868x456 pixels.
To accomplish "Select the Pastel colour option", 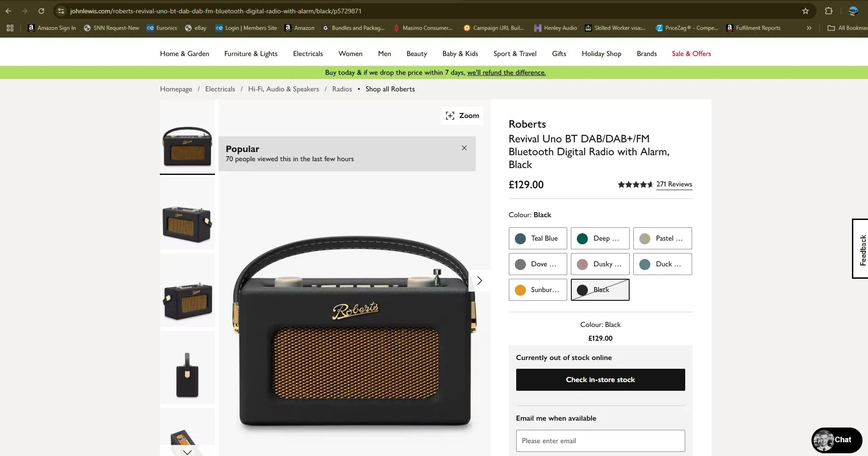I will pos(662,238).
